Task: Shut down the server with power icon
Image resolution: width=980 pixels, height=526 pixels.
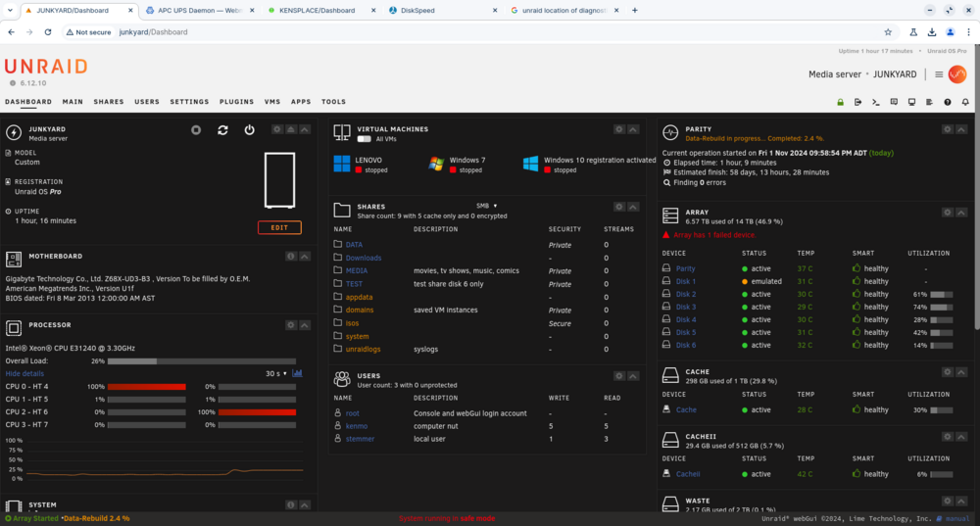Action: click(x=249, y=130)
